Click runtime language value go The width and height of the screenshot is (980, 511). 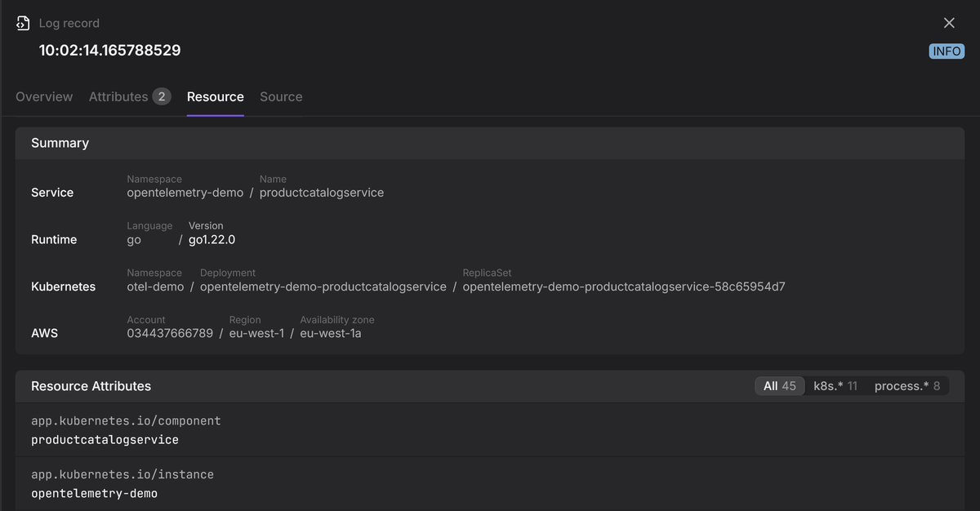pyautogui.click(x=134, y=240)
